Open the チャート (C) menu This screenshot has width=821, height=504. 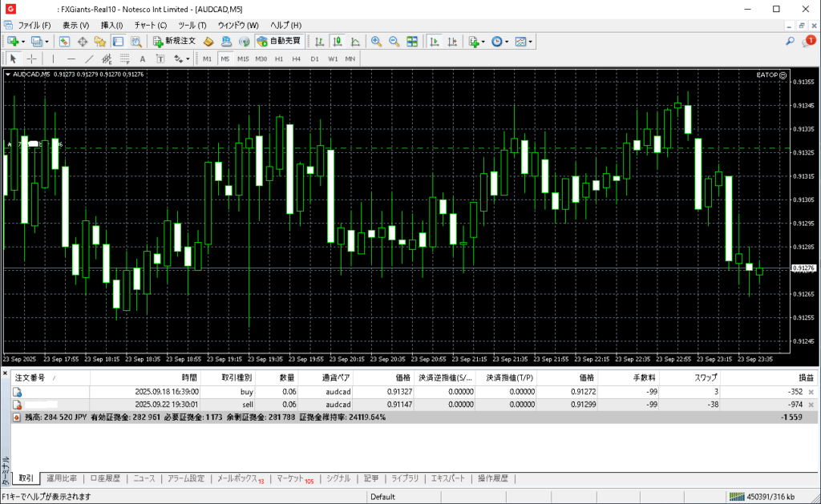point(150,25)
